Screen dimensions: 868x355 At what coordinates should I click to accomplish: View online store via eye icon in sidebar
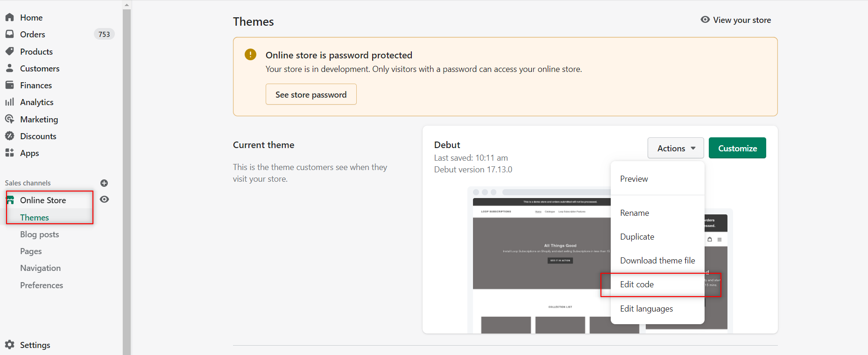pos(105,199)
